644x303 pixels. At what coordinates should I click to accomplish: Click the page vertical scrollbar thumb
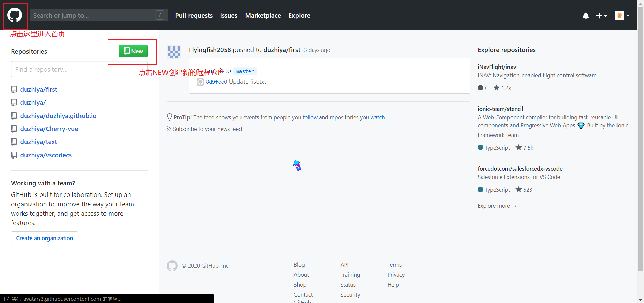(x=640, y=138)
